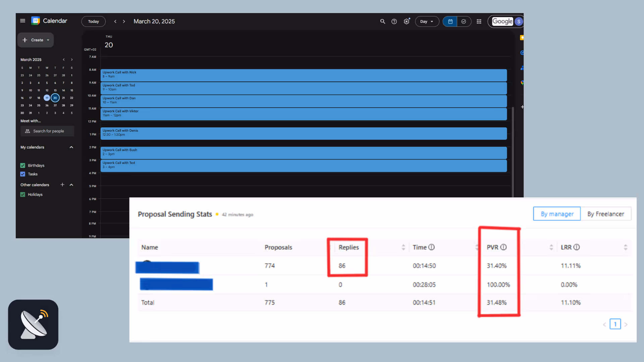The image size is (644, 362).
Task: Previous month arrow in mini calendar
Action: point(63,60)
